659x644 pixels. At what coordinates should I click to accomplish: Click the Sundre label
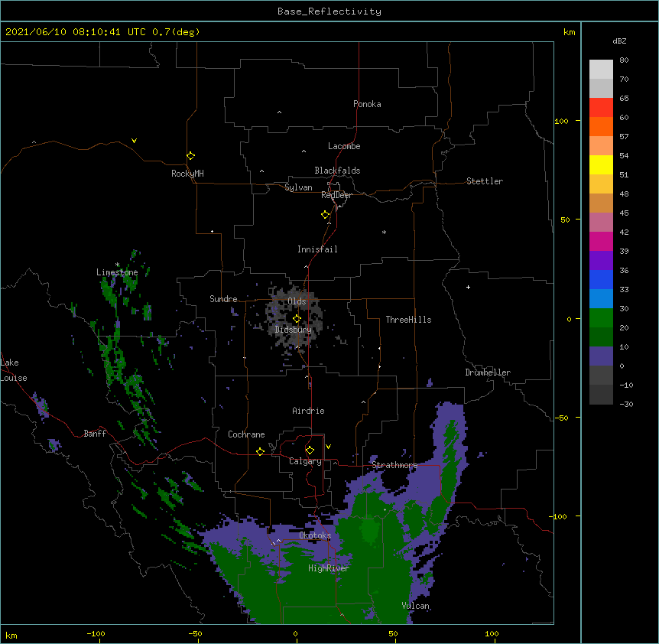coord(223,299)
